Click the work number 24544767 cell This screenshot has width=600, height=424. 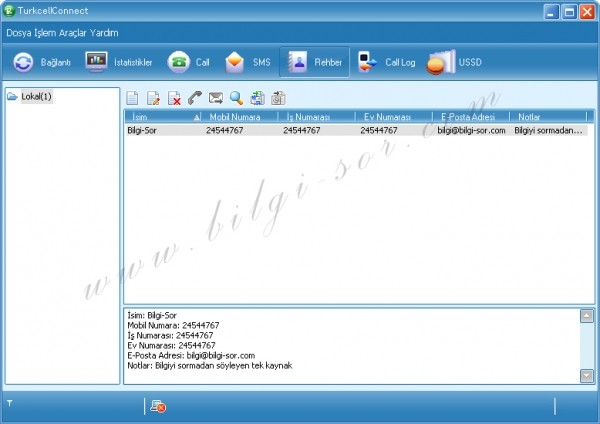point(302,130)
